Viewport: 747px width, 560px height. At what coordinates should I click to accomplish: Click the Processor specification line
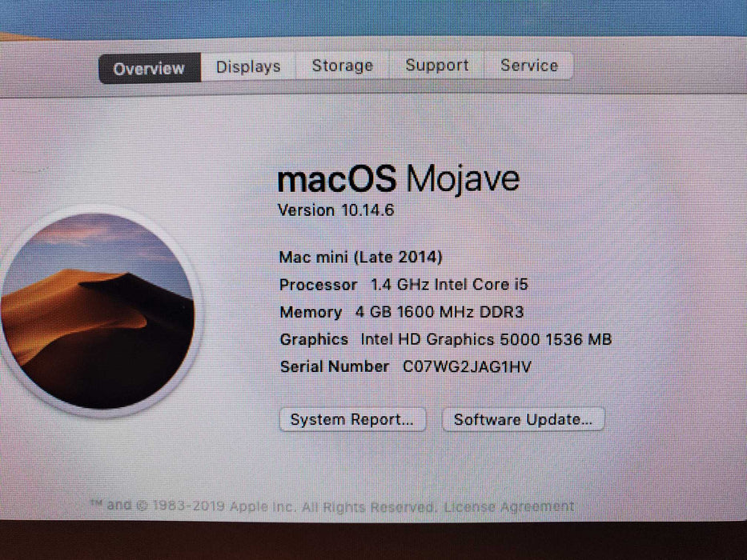[x=404, y=285]
